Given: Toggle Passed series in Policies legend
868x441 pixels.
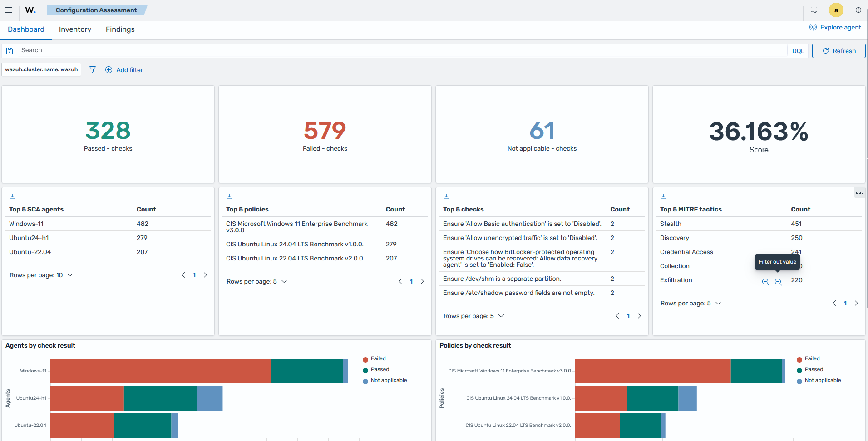Looking at the screenshot, I should [x=810, y=370].
